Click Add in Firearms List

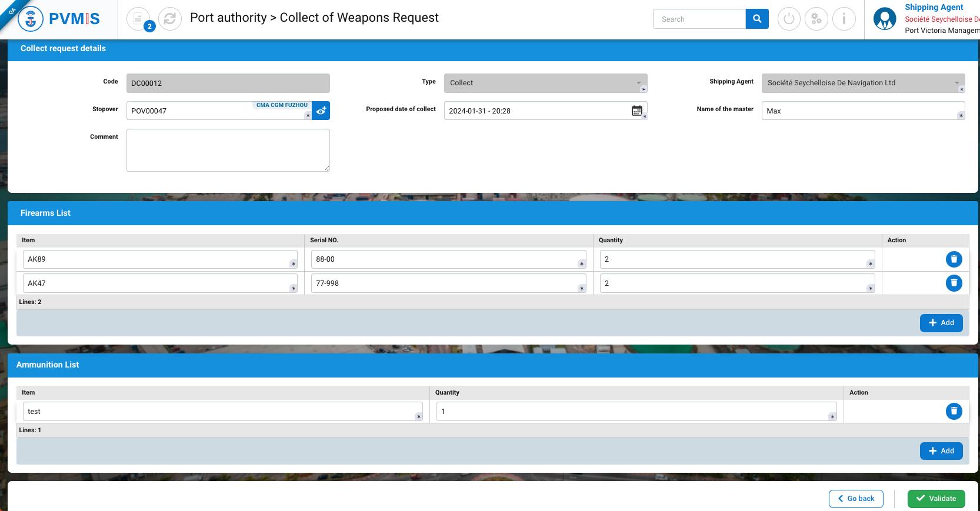pos(941,323)
